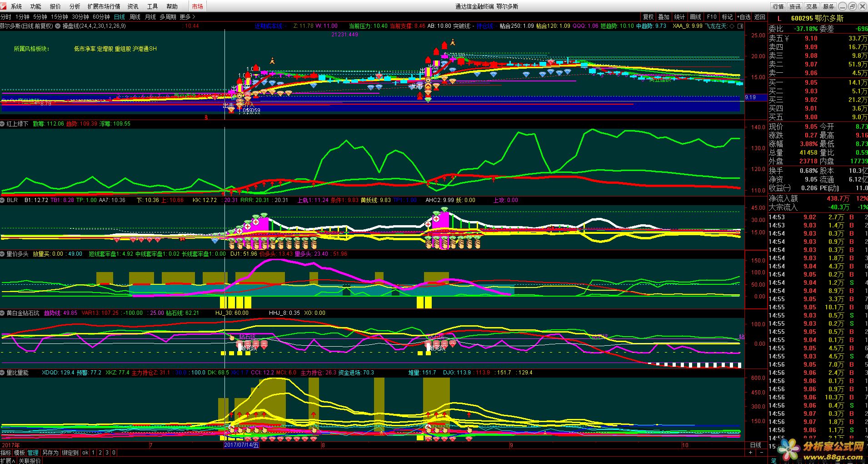Expand the 扩展 tab at bottom left
This screenshot has width=868, height=464.
click(8, 460)
